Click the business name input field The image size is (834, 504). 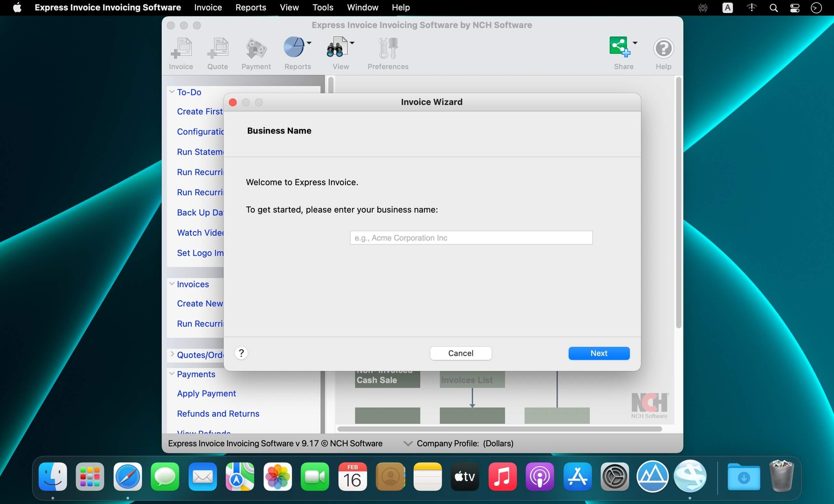pos(471,238)
